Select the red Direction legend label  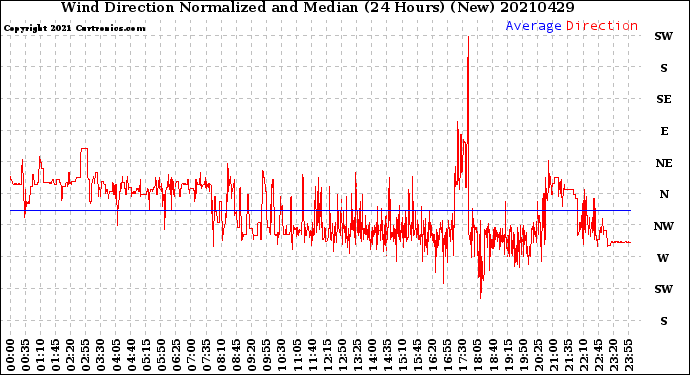[602, 26]
